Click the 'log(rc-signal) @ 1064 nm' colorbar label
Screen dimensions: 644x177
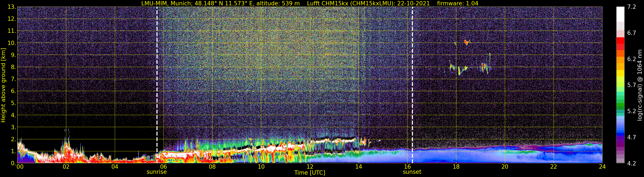tap(640, 85)
